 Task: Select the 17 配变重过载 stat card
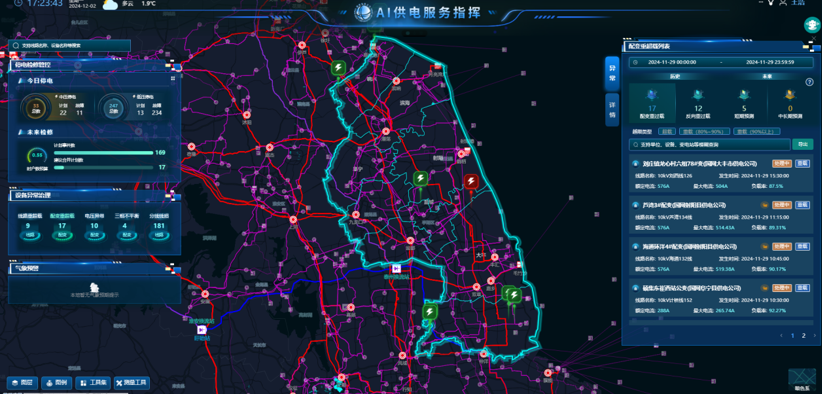click(x=652, y=103)
